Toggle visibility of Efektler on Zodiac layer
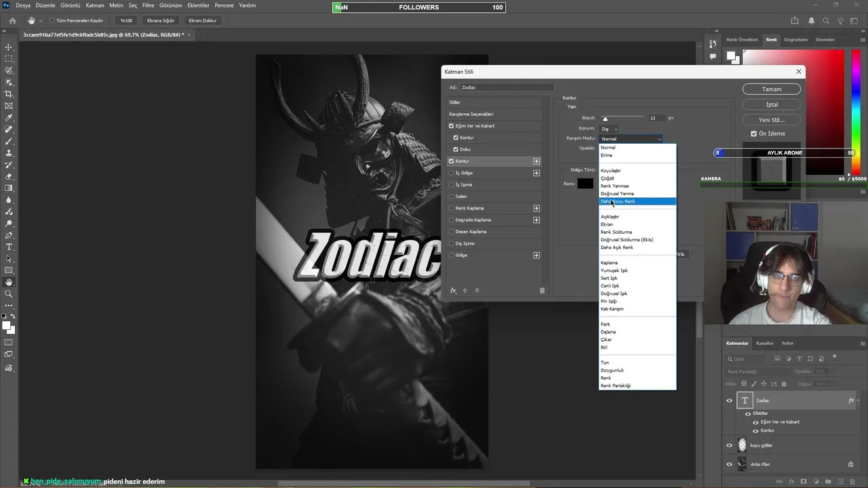Image resolution: width=868 pixels, height=488 pixels. pyautogui.click(x=748, y=413)
